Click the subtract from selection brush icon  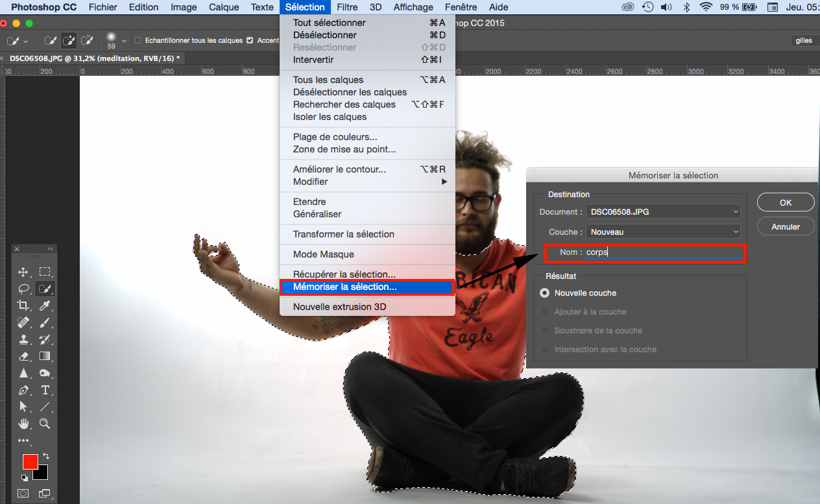[x=87, y=40]
